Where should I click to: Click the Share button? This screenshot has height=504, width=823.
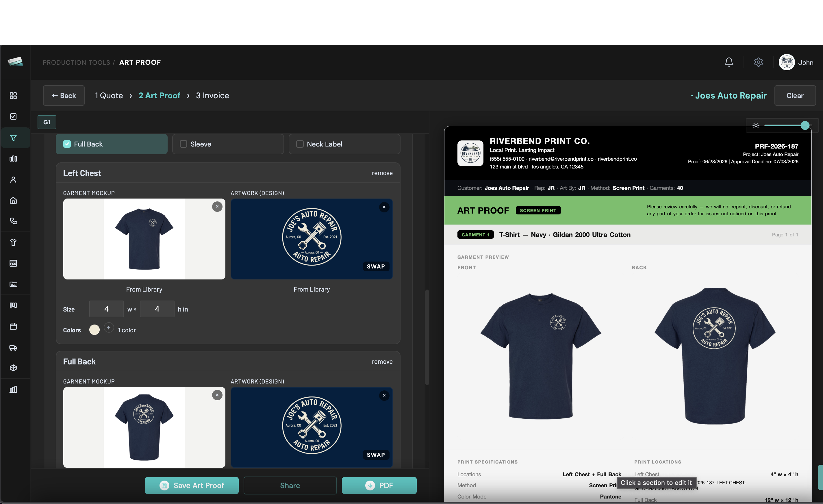[290, 485]
